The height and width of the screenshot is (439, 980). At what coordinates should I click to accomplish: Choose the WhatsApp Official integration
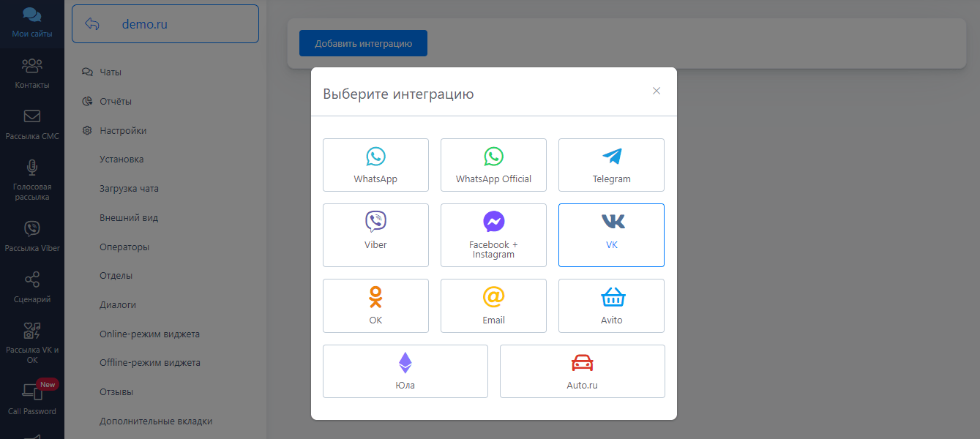493,165
